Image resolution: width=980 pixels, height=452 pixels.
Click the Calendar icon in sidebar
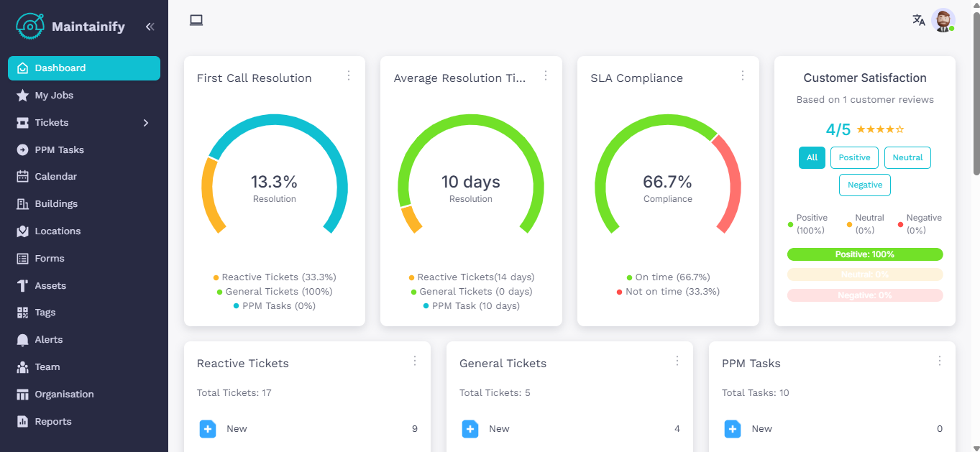tap(22, 177)
